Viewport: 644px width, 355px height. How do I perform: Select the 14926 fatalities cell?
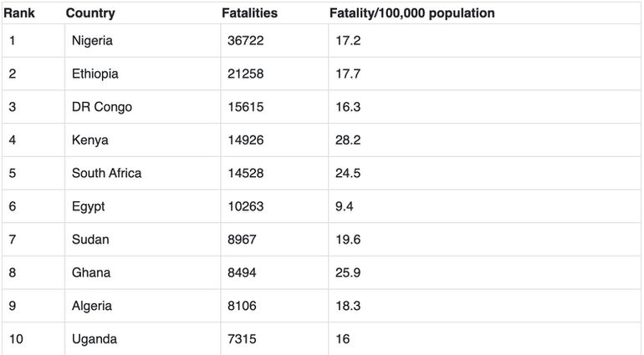(245, 140)
